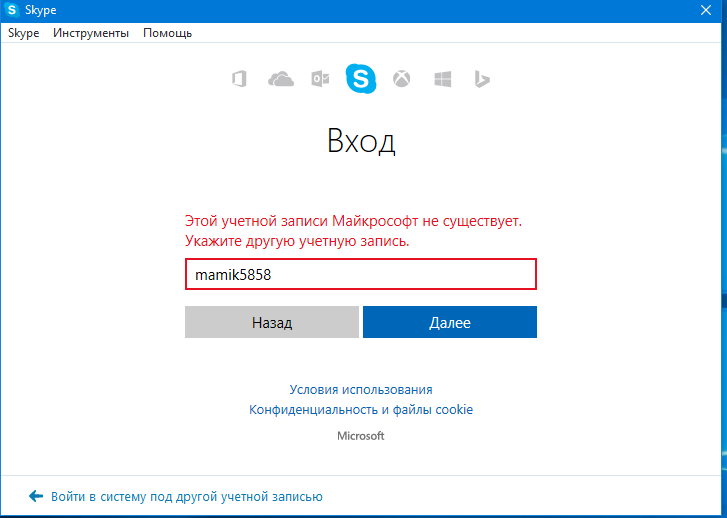Click the Windows logo icon
727x518 pixels.
(x=443, y=79)
